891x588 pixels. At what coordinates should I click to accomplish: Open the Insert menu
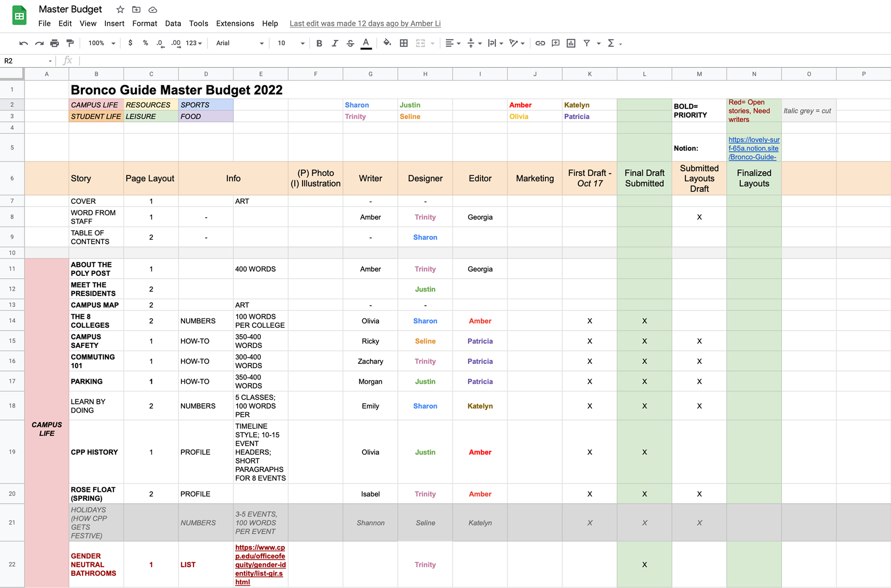tap(114, 23)
